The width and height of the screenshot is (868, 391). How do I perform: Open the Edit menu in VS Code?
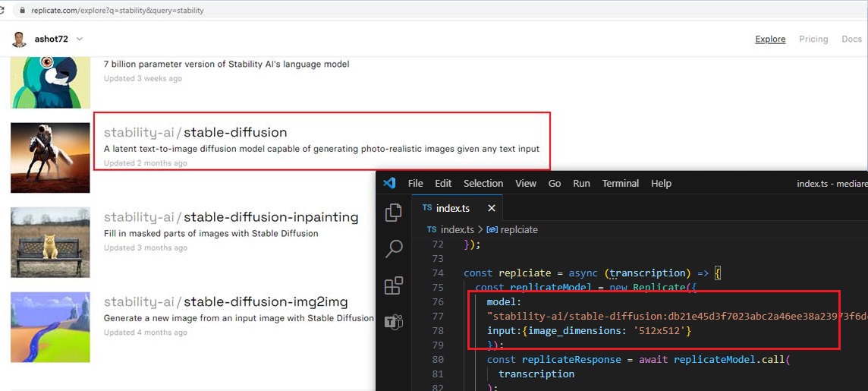[x=443, y=183]
